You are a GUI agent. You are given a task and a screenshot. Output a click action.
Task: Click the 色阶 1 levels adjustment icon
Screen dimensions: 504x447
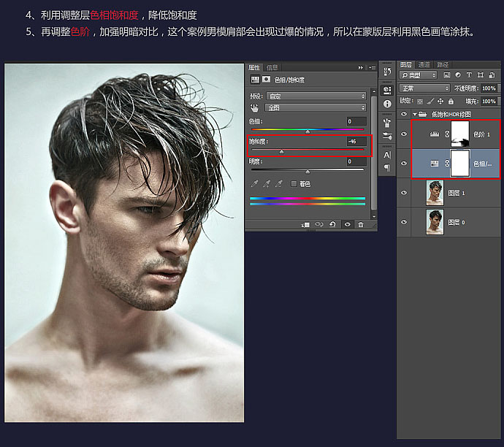[435, 134]
